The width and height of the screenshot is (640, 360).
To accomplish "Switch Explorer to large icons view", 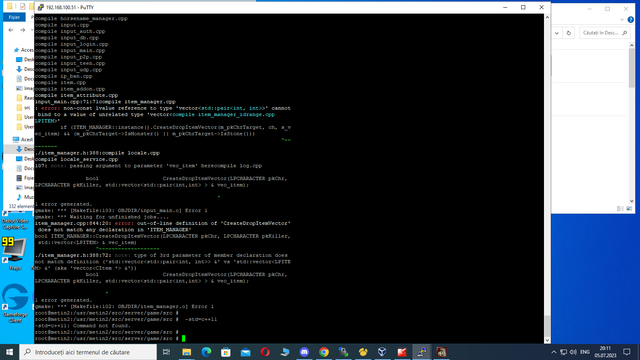I will click(629, 209).
